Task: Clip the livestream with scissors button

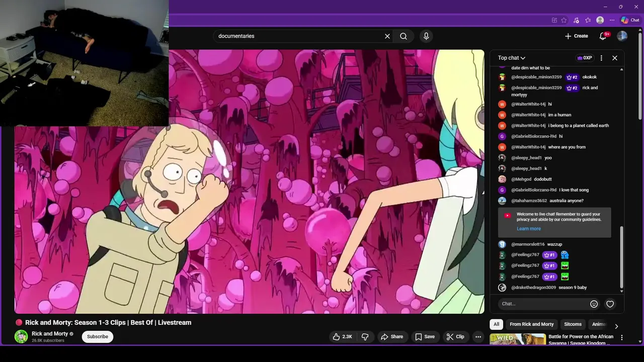Action: coord(455,337)
